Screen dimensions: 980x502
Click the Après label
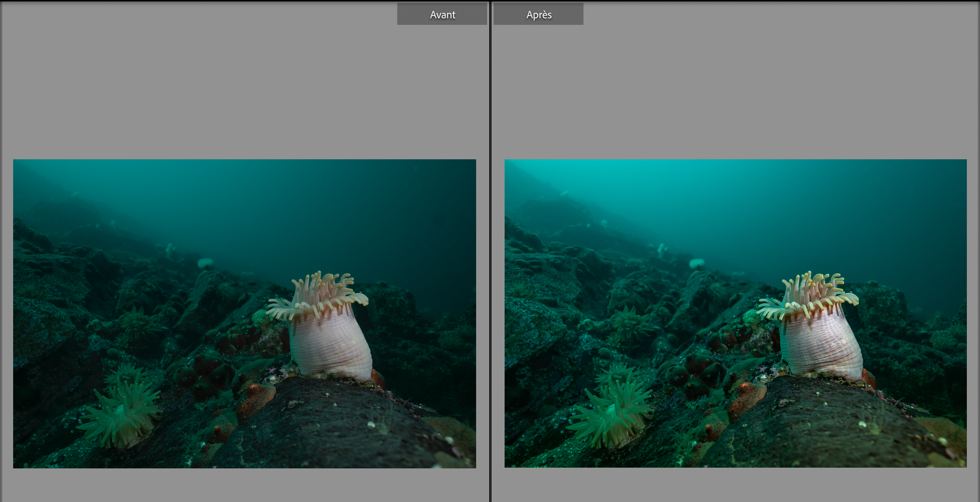(x=538, y=15)
